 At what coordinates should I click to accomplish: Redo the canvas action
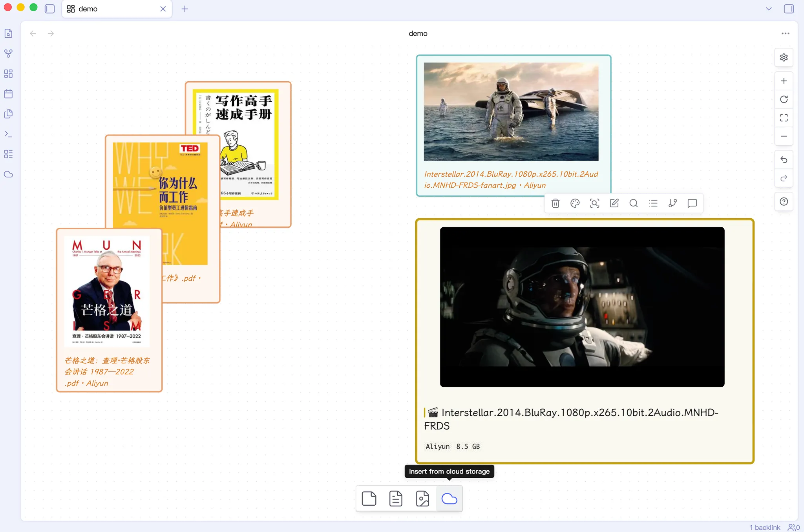784,178
